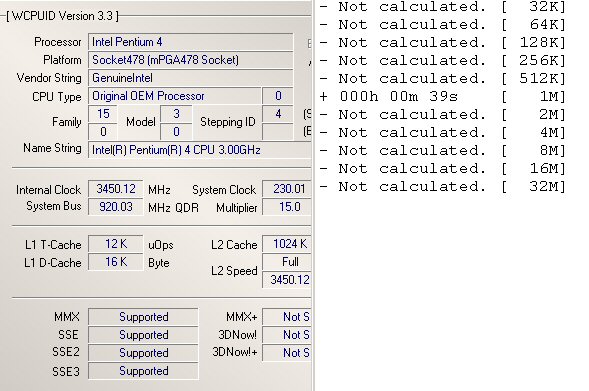Screen dimensions: 589x391
Task: Click the 32M Not calculated entry
Action: click(443, 187)
